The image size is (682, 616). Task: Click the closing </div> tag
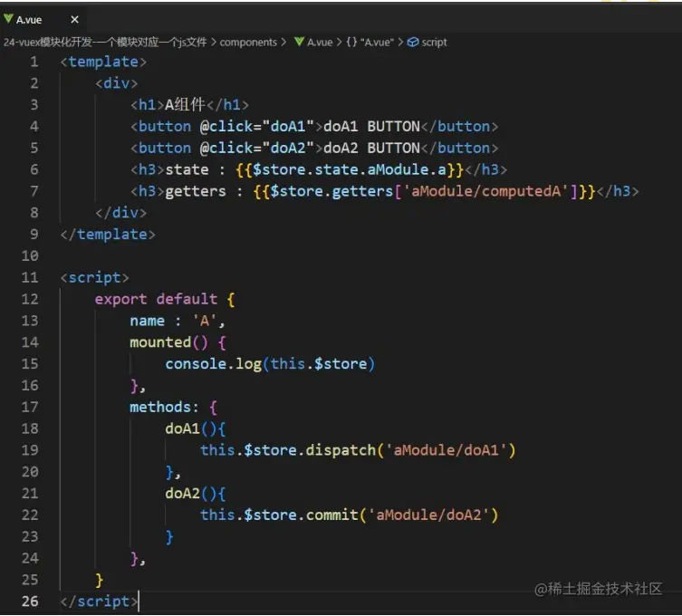(121, 213)
